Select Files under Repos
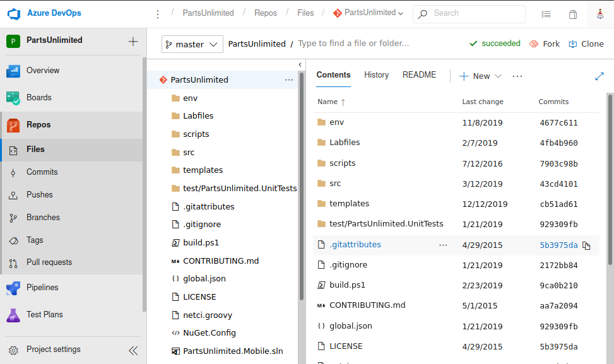 tap(35, 149)
